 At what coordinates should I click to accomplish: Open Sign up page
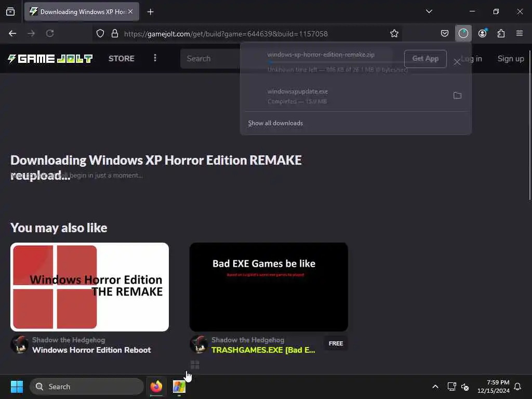click(x=510, y=59)
